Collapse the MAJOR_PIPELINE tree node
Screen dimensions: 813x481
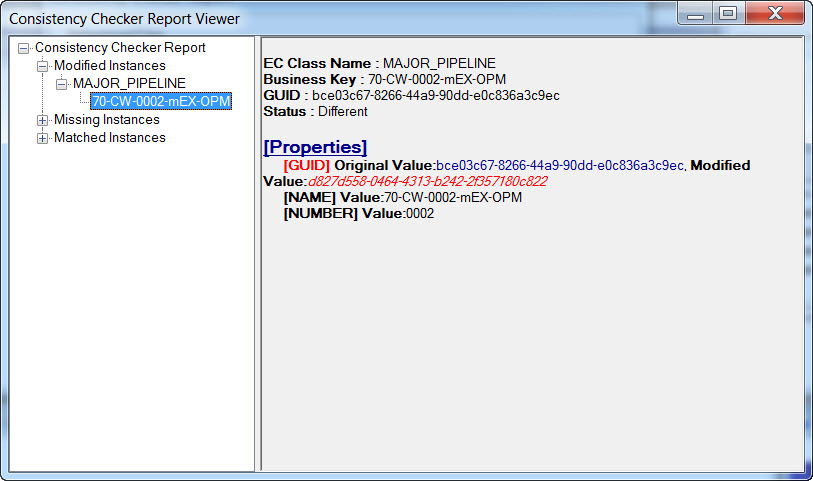(x=62, y=84)
